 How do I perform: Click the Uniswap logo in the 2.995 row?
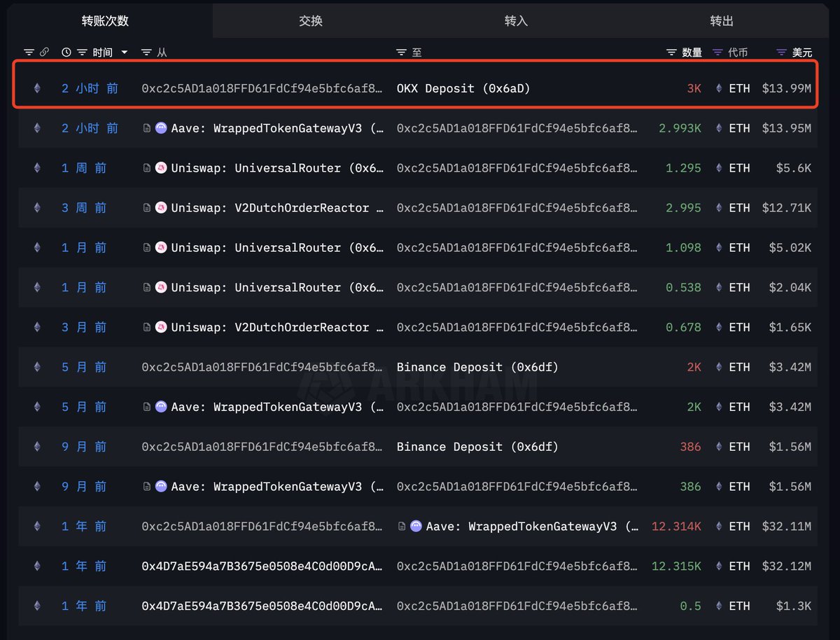pos(161,208)
